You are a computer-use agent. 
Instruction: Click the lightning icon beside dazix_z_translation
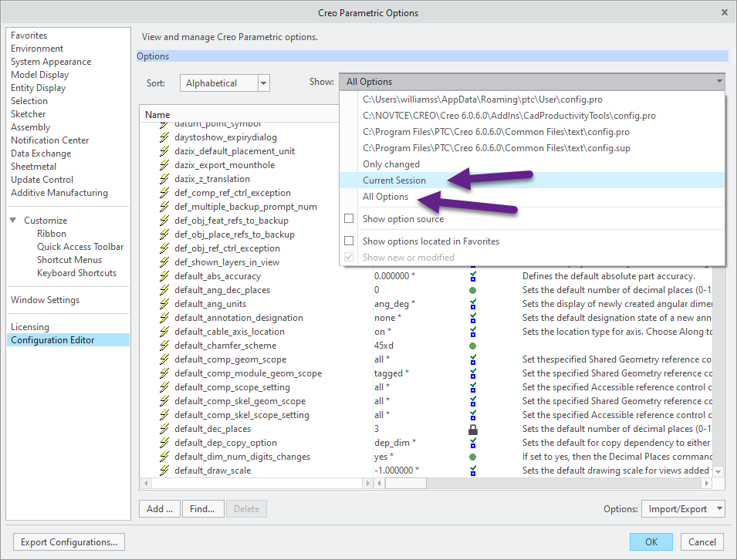point(164,179)
